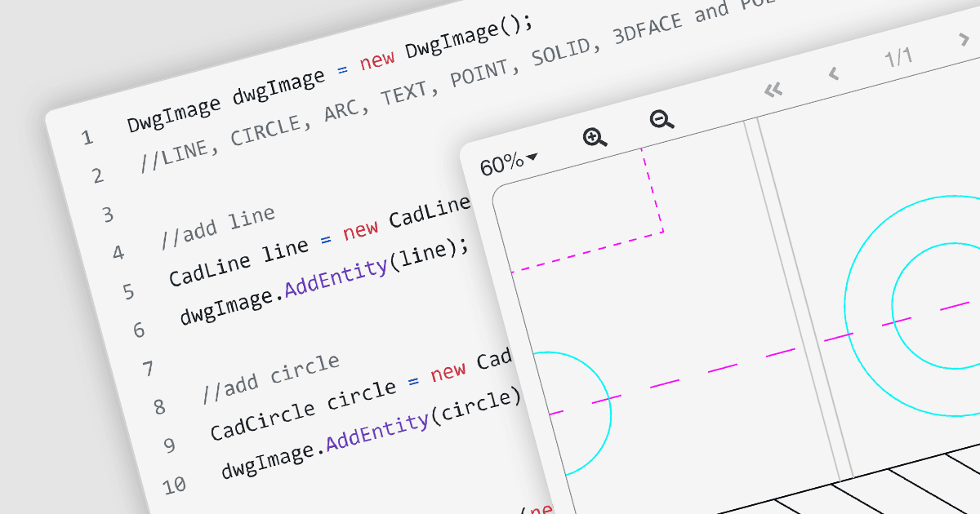Click the "//add circle" comment

[271, 379]
